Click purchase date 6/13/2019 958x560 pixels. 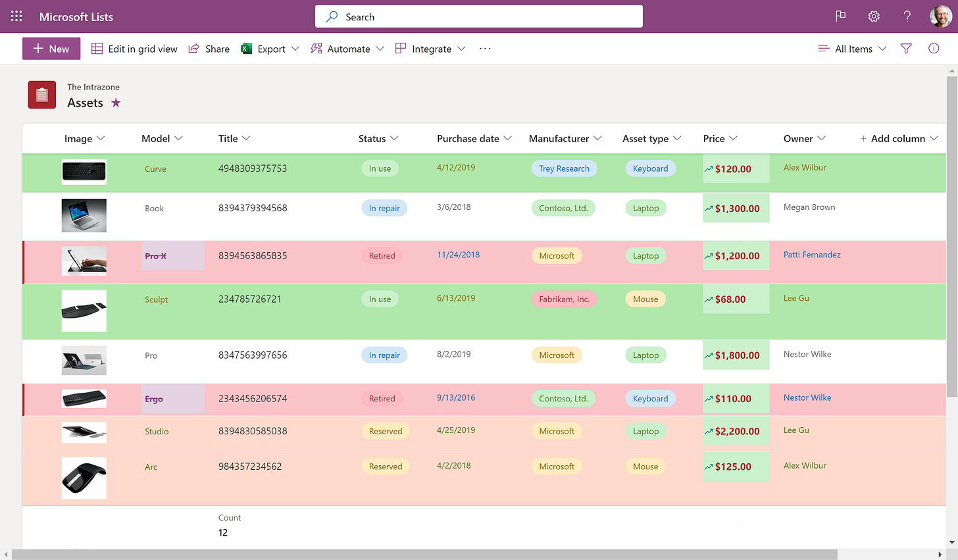[x=456, y=298]
